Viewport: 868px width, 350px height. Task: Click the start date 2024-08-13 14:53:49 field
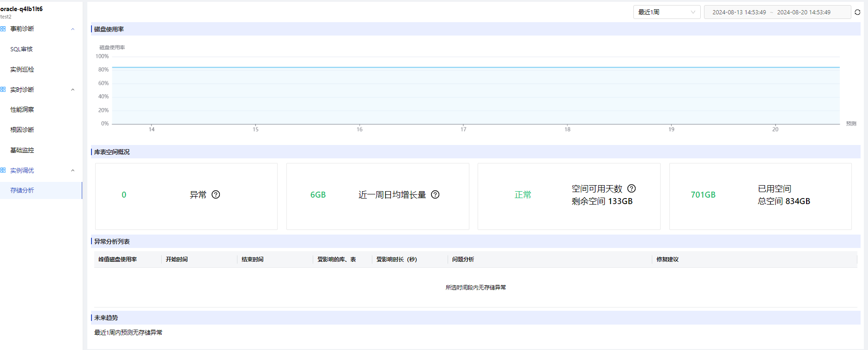[x=739, y=12]
